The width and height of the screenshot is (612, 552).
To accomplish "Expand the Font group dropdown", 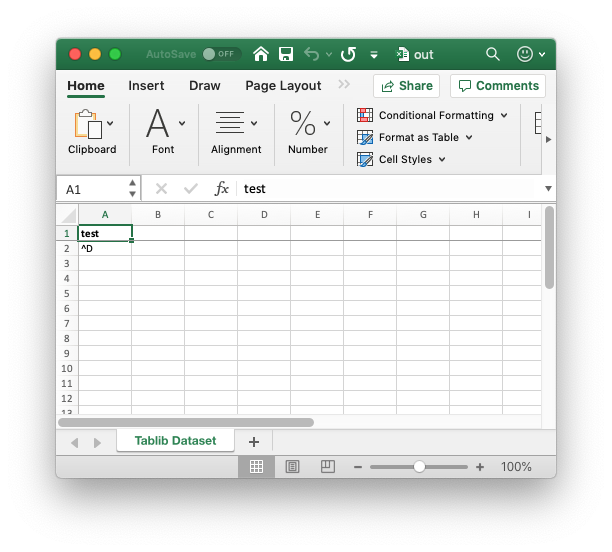I will [x=182, y=123].
